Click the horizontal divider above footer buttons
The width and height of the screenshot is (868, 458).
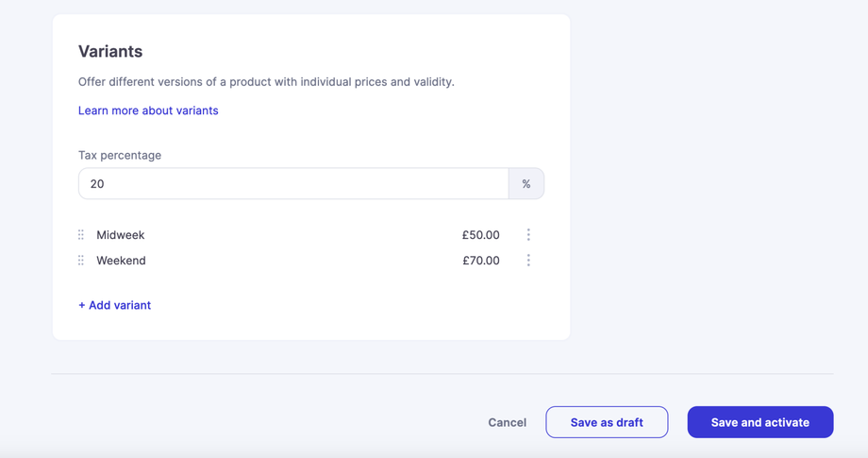tap(442, 374)
